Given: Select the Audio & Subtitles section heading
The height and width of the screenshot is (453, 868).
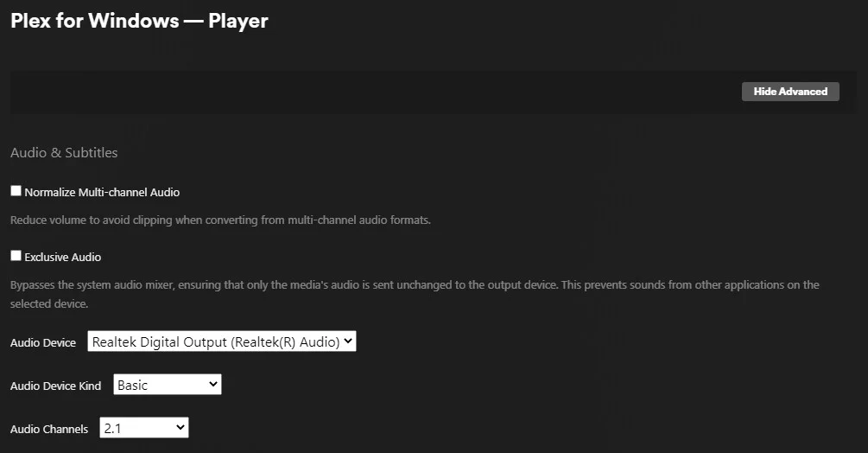Looking at the screenshot, I should tap(64, 153).
